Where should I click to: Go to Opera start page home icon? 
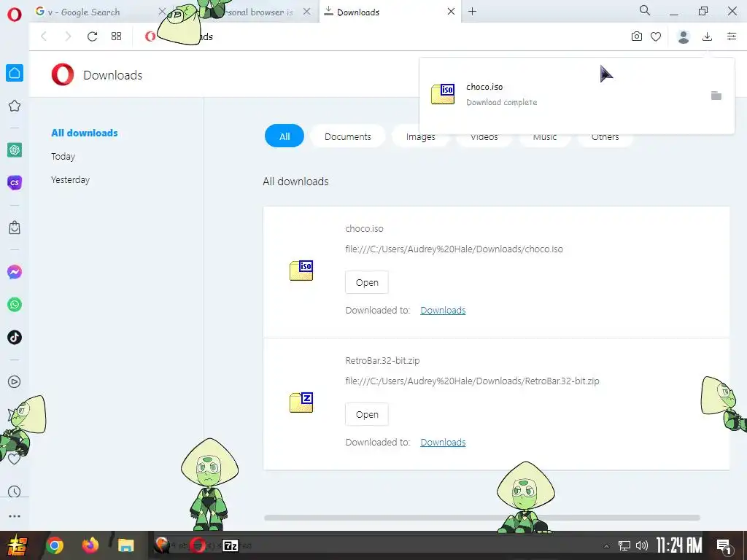(15, 73)
